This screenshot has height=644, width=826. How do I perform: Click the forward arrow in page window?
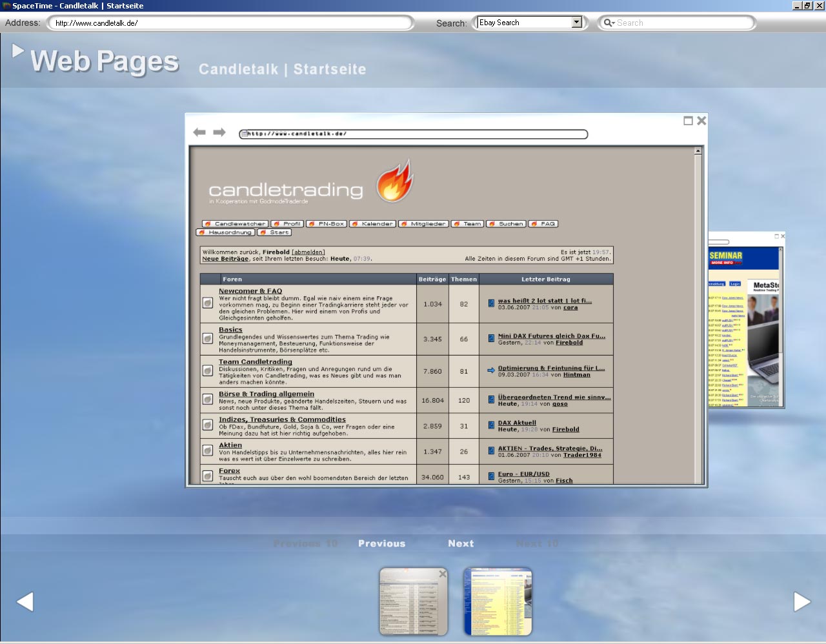pos(219,132)
